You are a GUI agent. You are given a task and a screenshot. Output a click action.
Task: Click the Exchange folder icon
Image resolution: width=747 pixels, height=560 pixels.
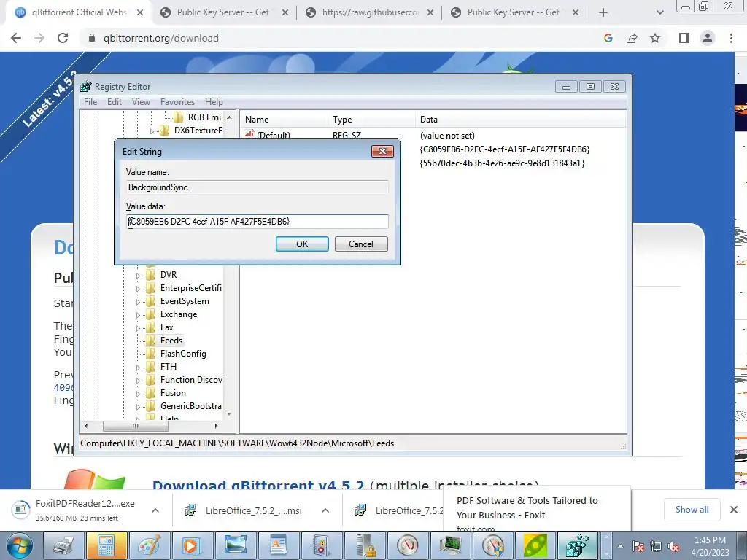coord(150,314)
